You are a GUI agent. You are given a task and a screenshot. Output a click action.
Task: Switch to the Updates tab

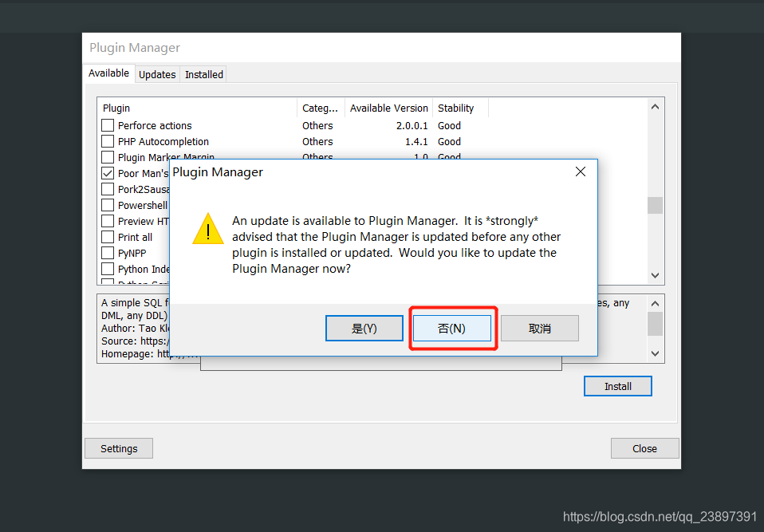point(157,74)
